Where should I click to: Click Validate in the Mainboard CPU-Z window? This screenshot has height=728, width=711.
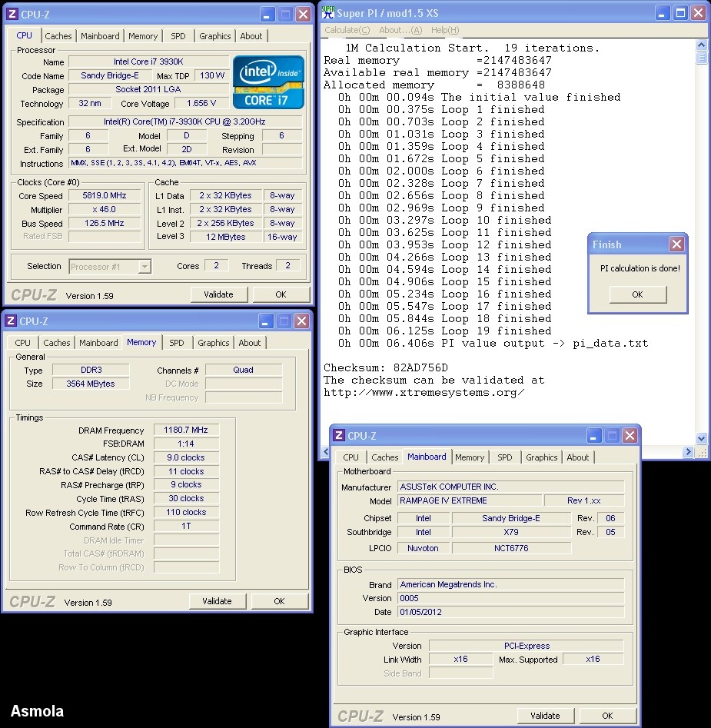click(545, 716)
